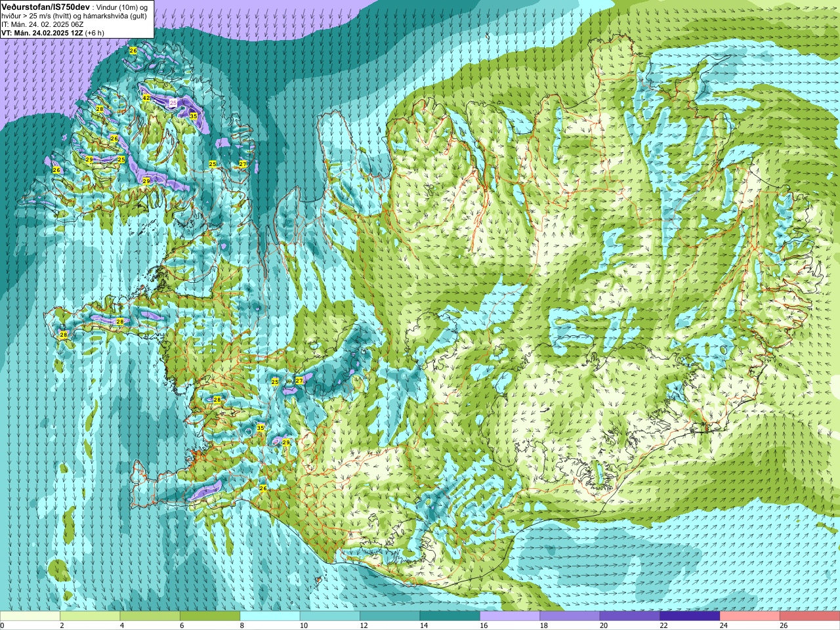Click the color scale tick label 24

[723, 626]
